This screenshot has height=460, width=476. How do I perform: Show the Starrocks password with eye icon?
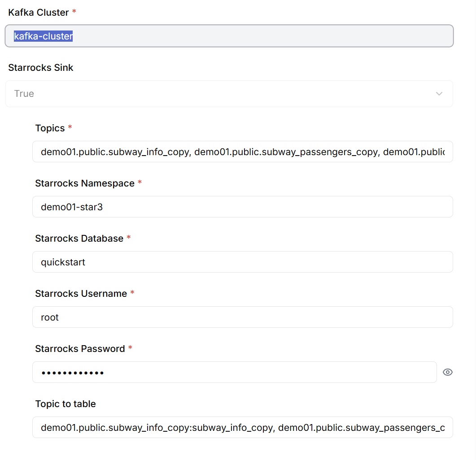click(447, 372)
